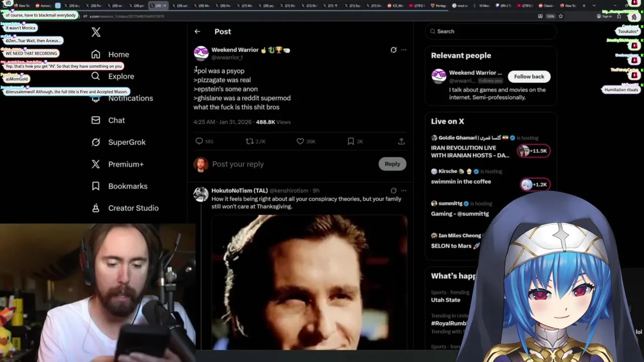The image size is (644, 362).
Task: Click the +11.5K listeners bubble
Action: pos(534,151)
